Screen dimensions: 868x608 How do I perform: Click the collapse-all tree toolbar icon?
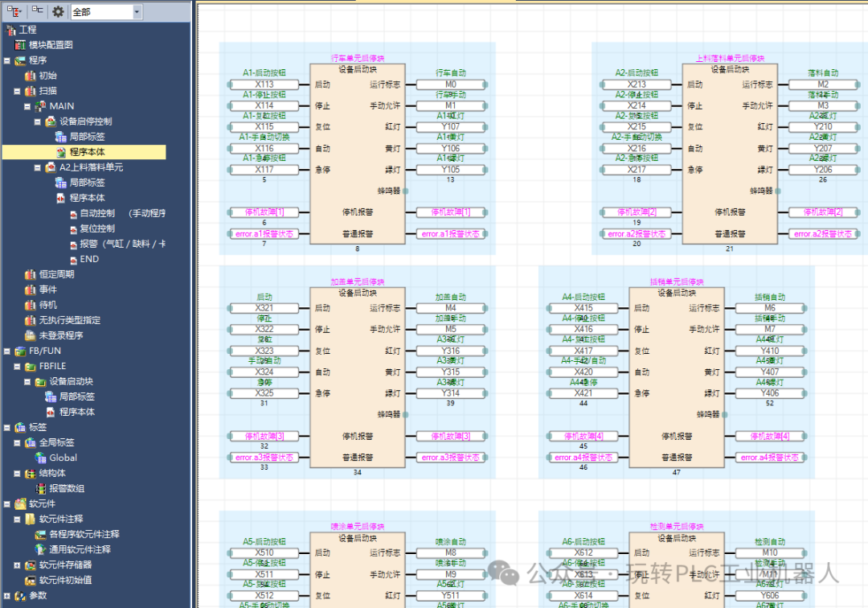(x=37, y=10)
